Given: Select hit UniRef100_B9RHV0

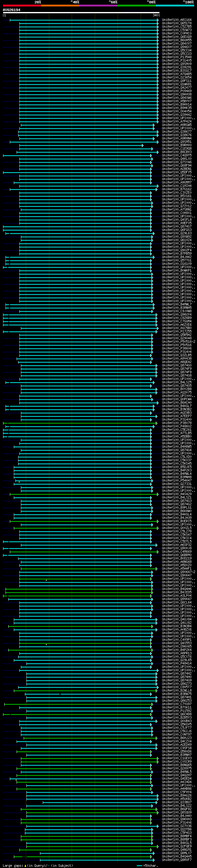Looking at the screenshot, I should tap(176, 145).
